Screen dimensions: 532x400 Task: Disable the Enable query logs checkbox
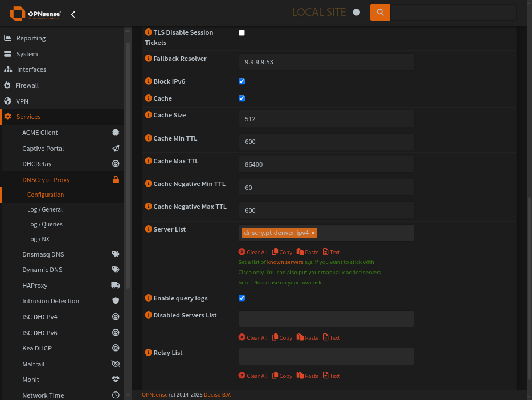point(242,298)
